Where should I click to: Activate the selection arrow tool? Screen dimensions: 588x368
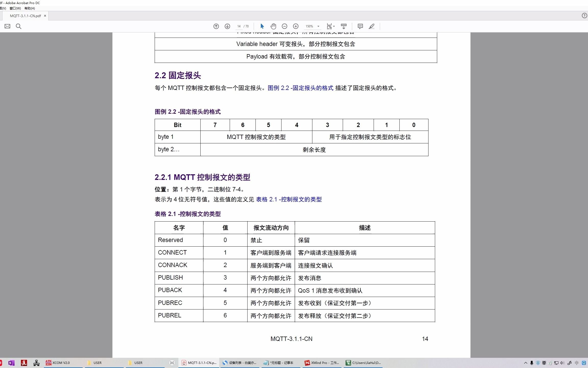pos(262,26)
